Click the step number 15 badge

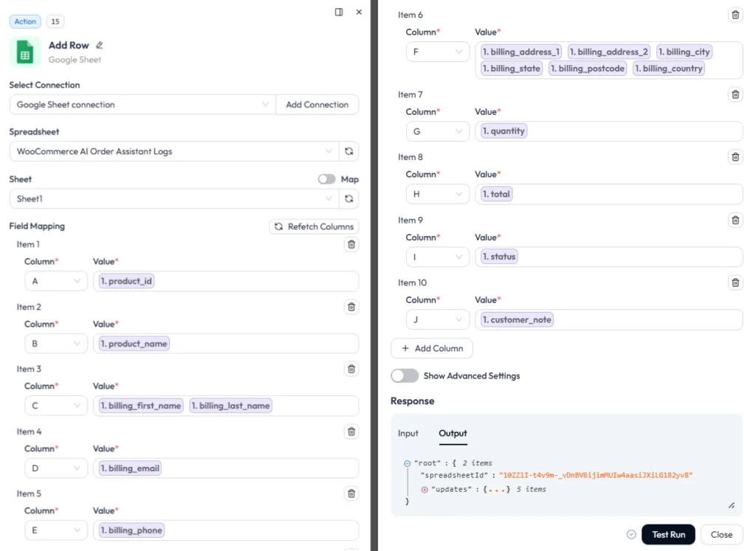[55, 21]
